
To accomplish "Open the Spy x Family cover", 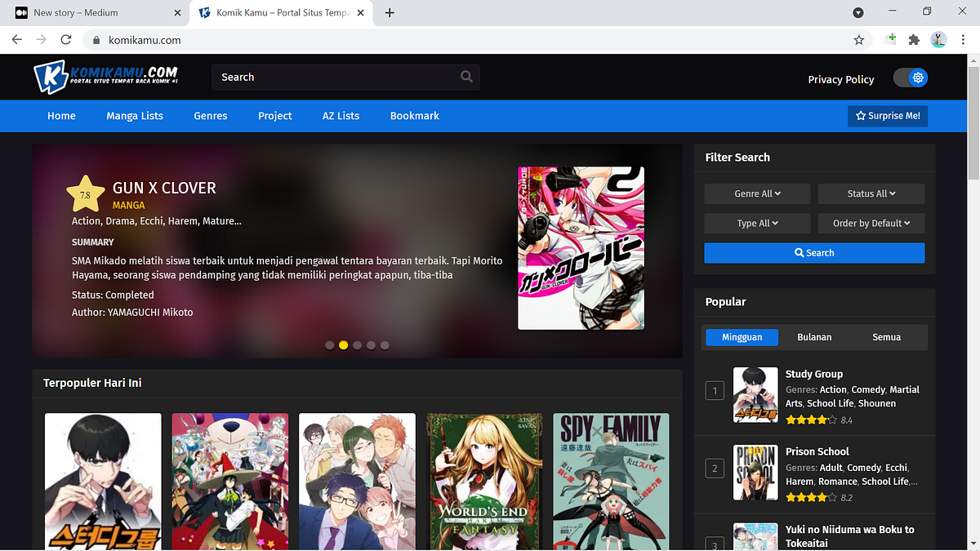I will click(x=611, y=482).
